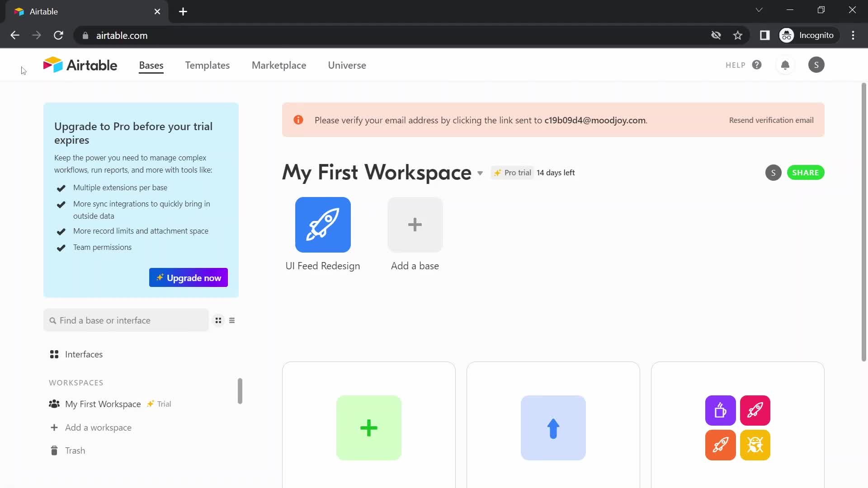The image size is (868, 488).
Task: Focus the Find a base or interface field
Action: pos(126,320)
